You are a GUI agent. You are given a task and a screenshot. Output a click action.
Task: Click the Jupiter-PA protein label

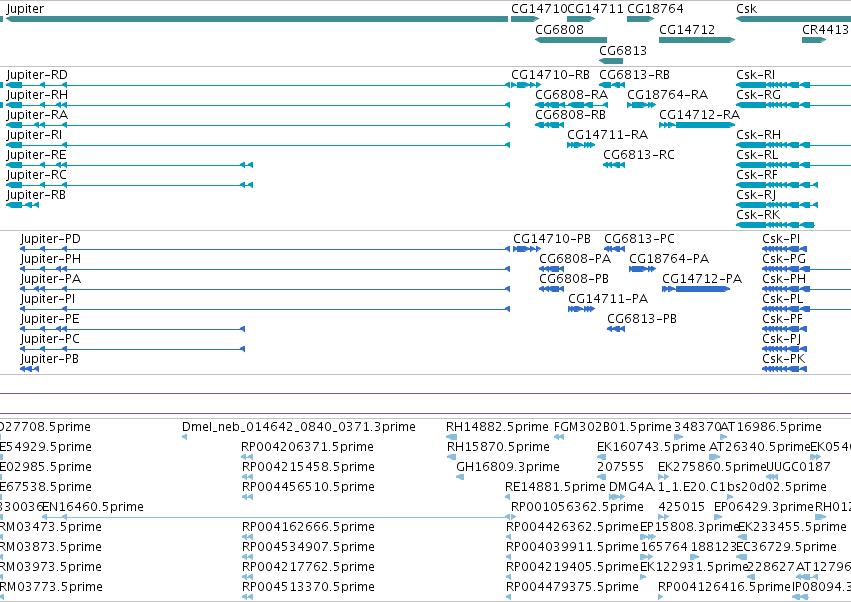50,279
